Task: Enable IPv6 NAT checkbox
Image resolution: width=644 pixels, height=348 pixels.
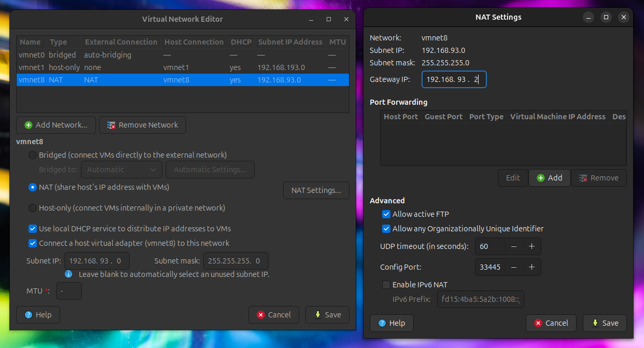Action: coord(386,285)
